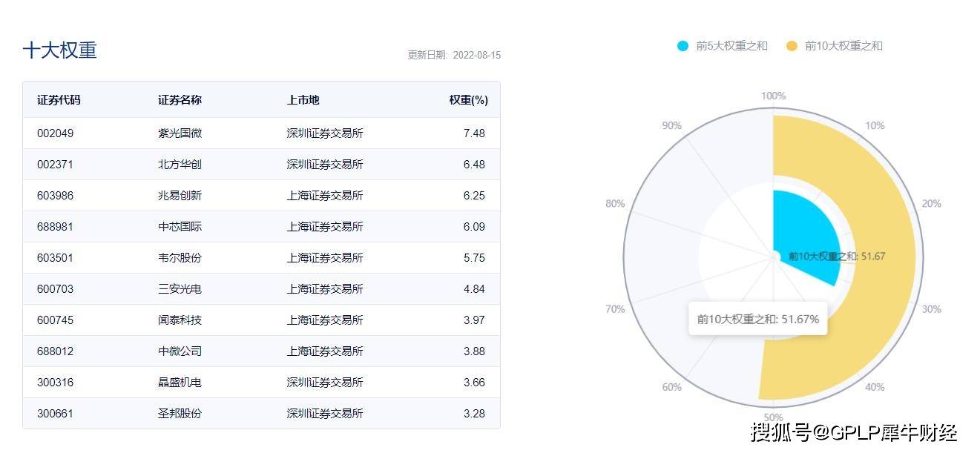Click 深圳证券交易所 in the 圣邦股份 row
The width and height of the screenshot is (980, 453).
pyautogui.click(x=325, y=414)
